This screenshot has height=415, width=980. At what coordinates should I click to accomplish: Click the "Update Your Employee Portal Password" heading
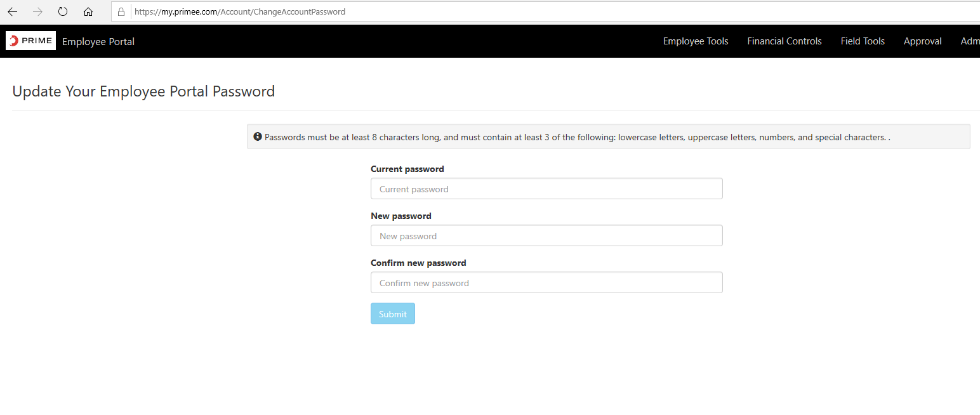tap(143, 91)
